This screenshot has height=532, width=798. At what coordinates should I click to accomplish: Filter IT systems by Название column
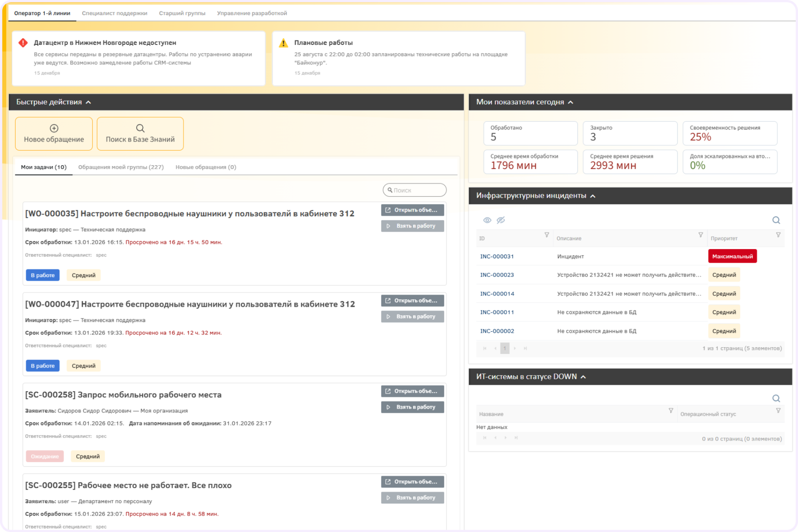671,411
